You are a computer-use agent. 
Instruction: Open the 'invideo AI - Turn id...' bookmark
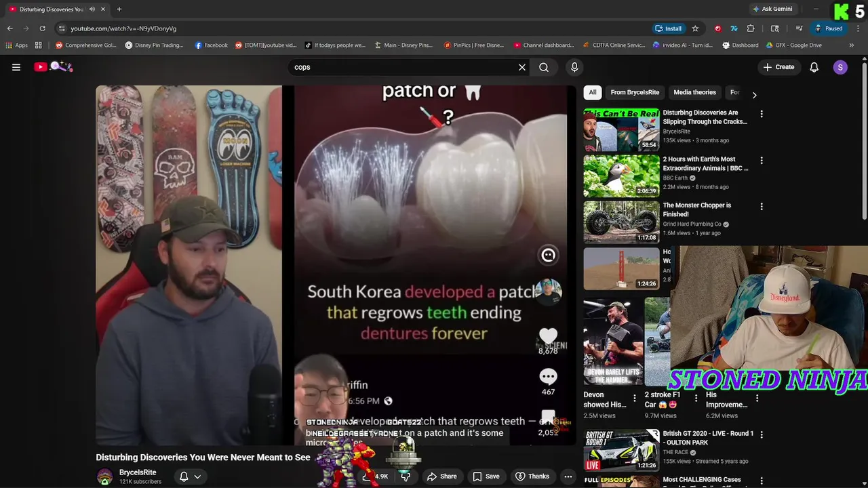pos(682,45)
